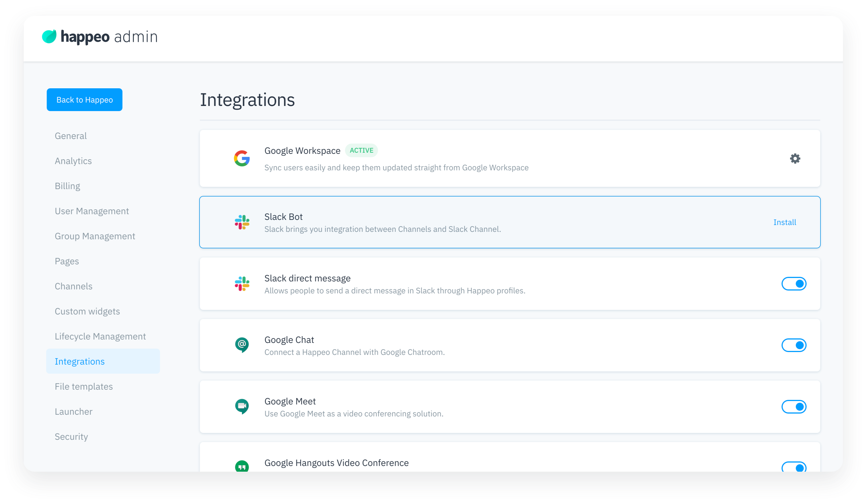868x503 pixels.
Task: Open Google Workspace settings gear
Action: point(795,159)
